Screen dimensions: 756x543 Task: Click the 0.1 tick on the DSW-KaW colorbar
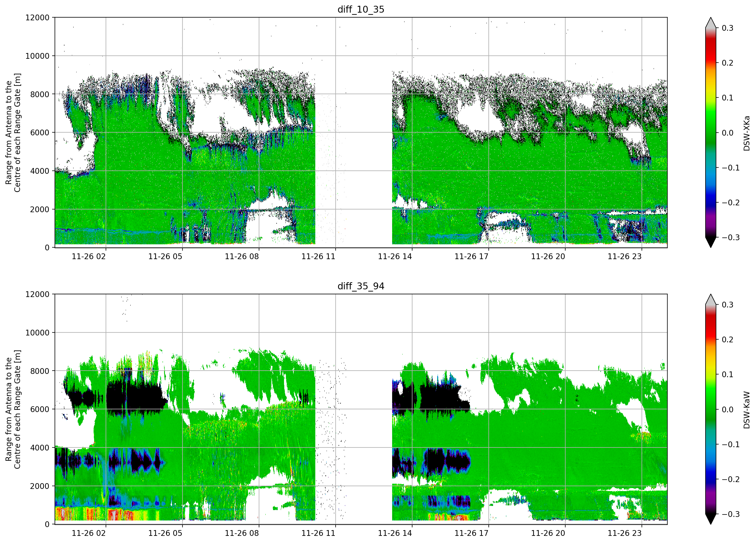tap(727, 374)
